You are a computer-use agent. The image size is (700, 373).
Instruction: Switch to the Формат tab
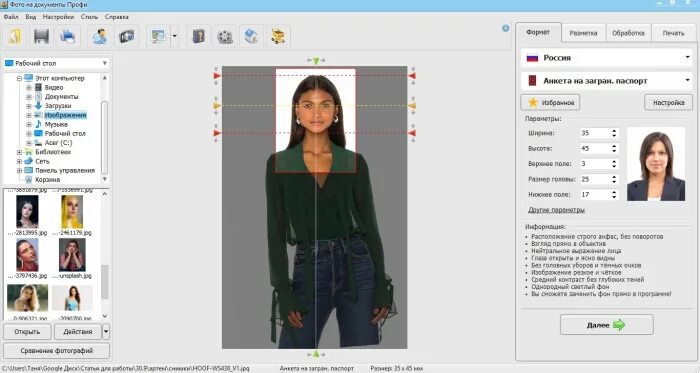(538, 33)
